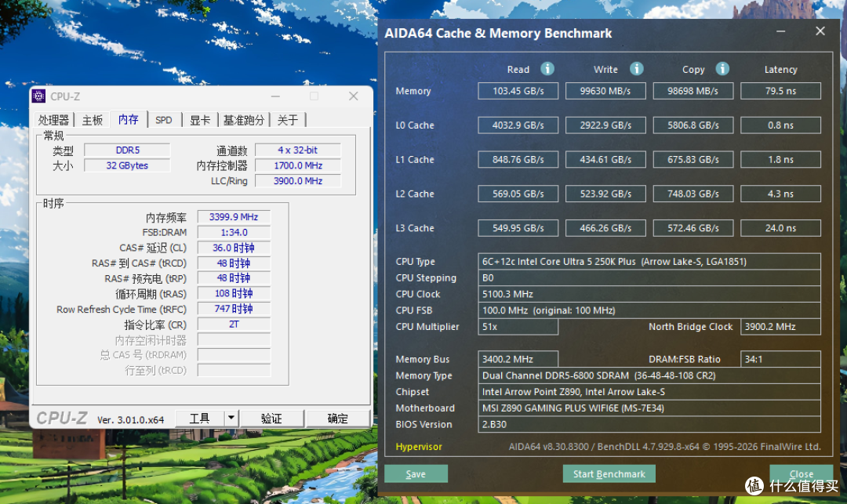This screenshot has width=847, height=504.
Task: Click the Copy info icon in AIDA64
Action: [722, 68]
